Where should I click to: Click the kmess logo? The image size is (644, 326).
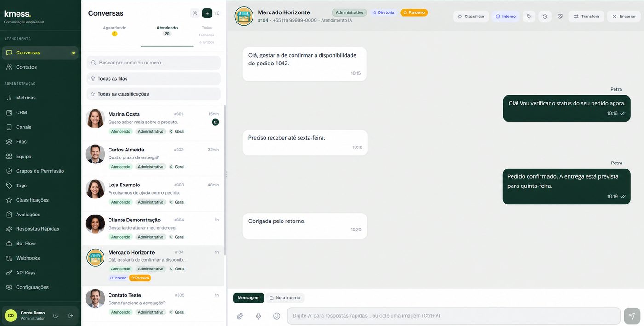(x=17, y=14)
